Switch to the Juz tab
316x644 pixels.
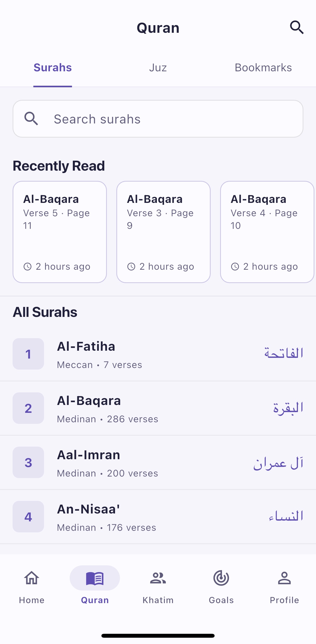(x=158, y=68)
